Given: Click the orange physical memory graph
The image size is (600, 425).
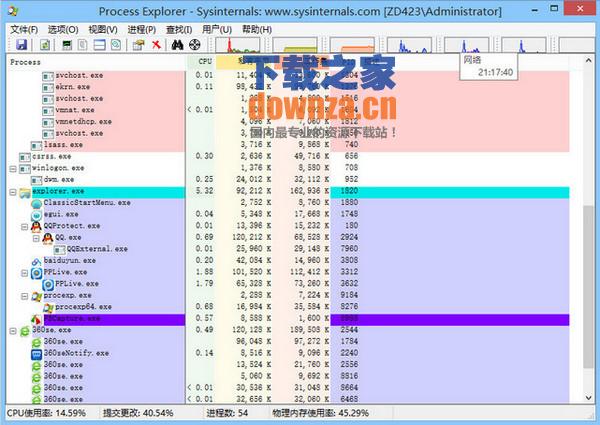Looking at the screenshot, I should (x=352, y=45).
